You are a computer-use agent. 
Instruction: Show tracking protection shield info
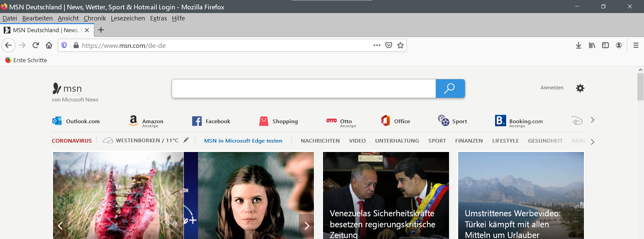(x=64, y=45)
